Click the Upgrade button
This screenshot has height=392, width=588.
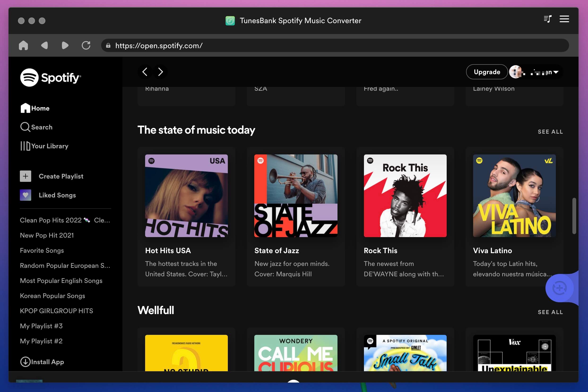coord(487,72)
